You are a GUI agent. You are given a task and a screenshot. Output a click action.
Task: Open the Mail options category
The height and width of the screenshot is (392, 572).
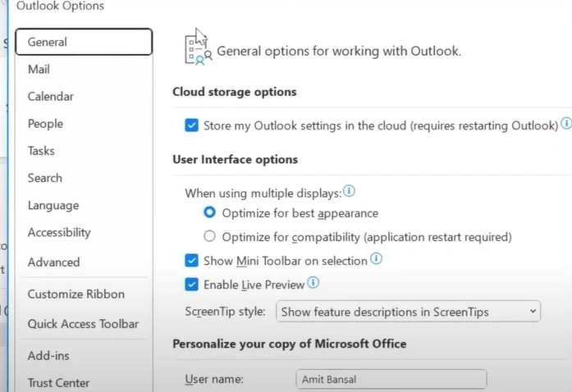(x=39, y=69)
